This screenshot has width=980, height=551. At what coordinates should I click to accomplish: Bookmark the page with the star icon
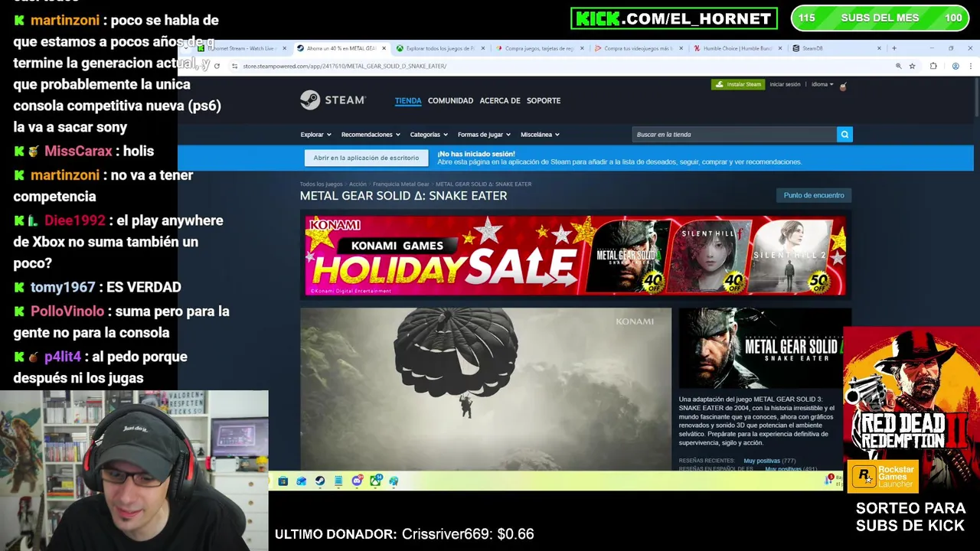tap(912, 66)
